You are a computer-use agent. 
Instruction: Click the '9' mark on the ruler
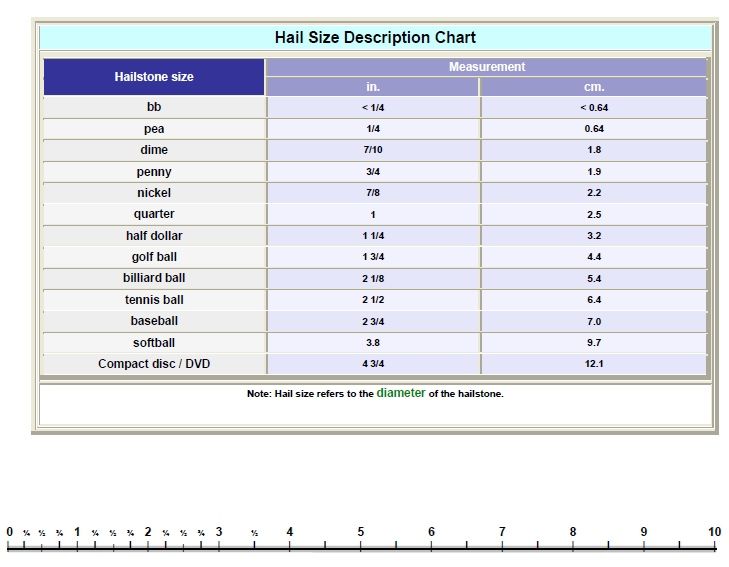(x=644, y=532)
